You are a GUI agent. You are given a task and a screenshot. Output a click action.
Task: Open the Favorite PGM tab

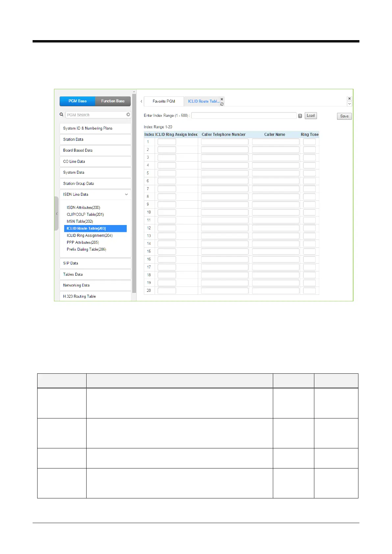point(164,101)
